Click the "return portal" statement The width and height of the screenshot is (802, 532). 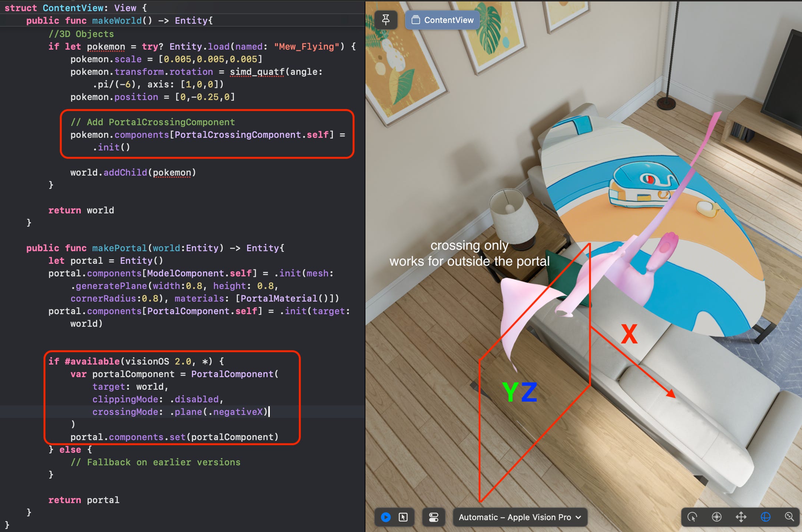(x=84, y=500)
